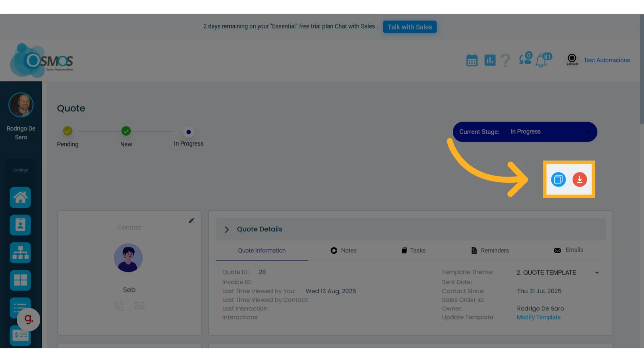644x362 pixels.
Task: Open the bell notifications icon with badge 81
Action: point(543,60)
